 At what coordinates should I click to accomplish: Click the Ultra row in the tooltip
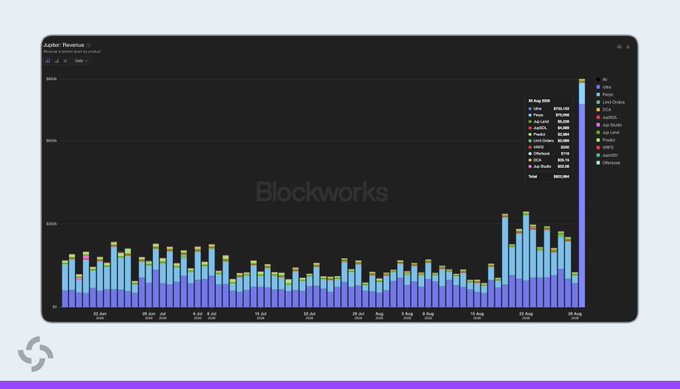pos(549,109)
